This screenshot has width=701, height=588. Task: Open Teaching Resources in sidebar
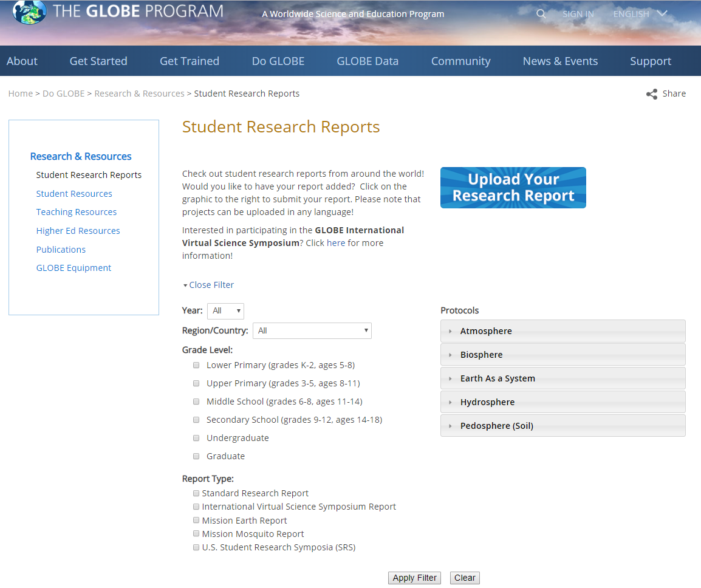click(77, 212)
